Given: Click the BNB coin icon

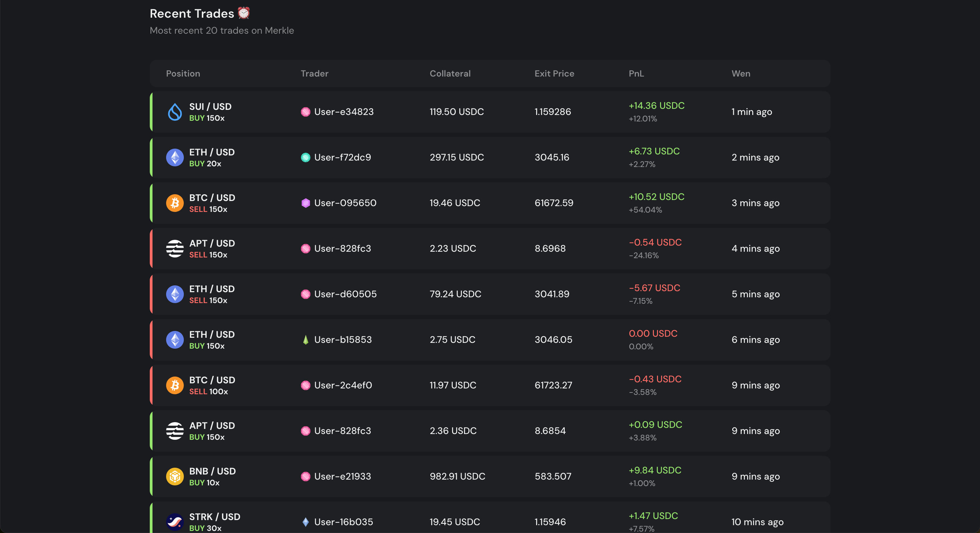Looking at the screenshot, I should 175,476.
